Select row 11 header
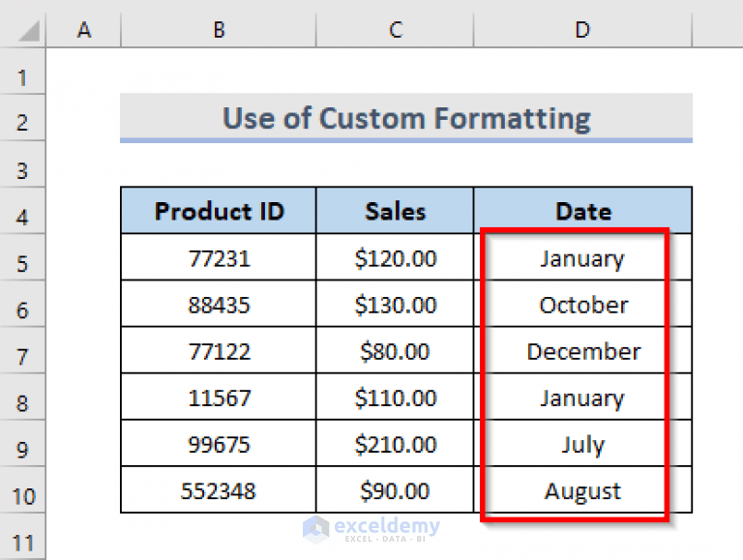The height and width of the screenshot is (560, 743). (x=22, y=537)
